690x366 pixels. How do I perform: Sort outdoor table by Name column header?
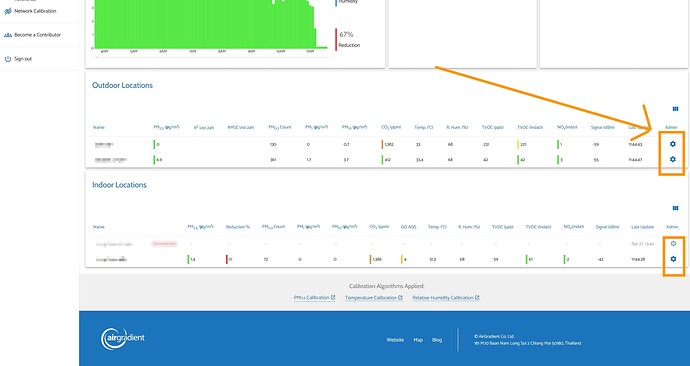coord(99,127)
